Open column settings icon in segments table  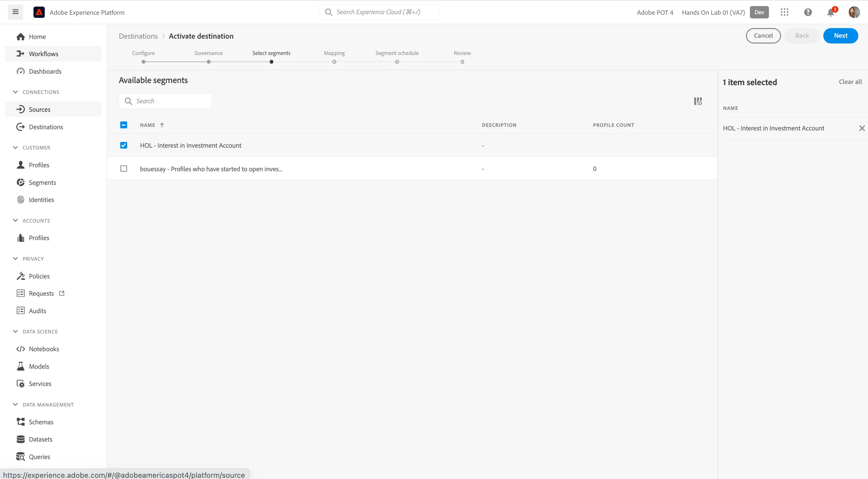[x=698, y=101]
